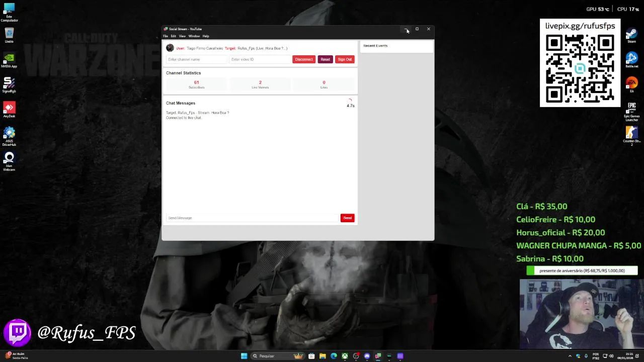Open the ASUS DriverHub desktop icon
This screenshot has width=644, height=362.
pyautogui.click(x=9, y=137)
